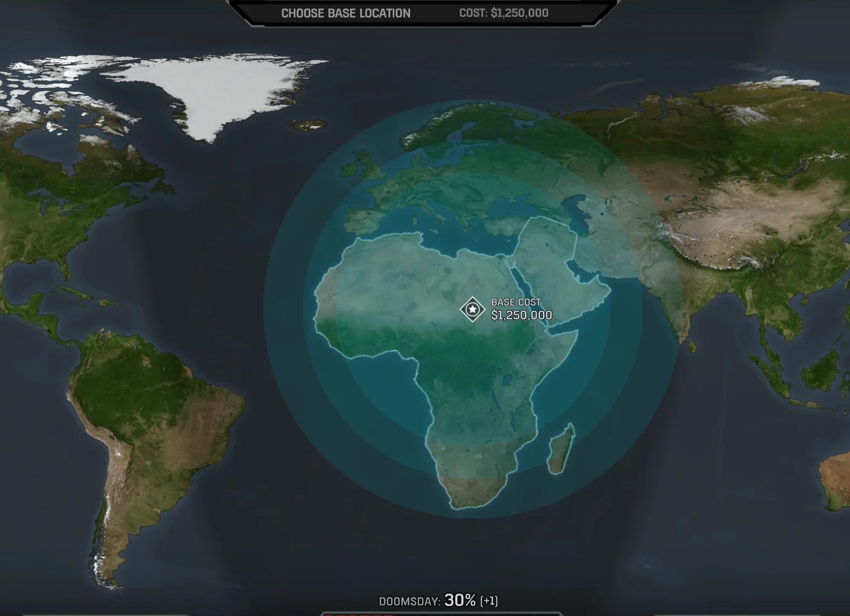This screenshot has height=616, width=850.
Task: Click the "DOOMSDAY:" label
Action: (x=409, y=601)
